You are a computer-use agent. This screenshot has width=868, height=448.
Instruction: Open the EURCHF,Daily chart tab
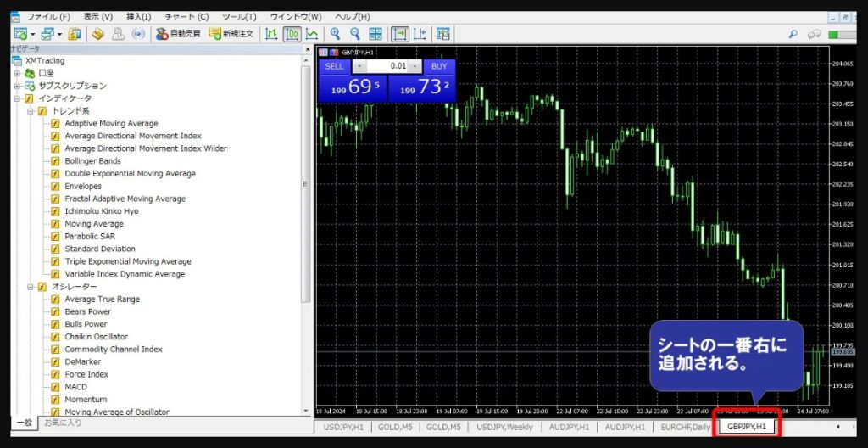(x=685, y=427)
